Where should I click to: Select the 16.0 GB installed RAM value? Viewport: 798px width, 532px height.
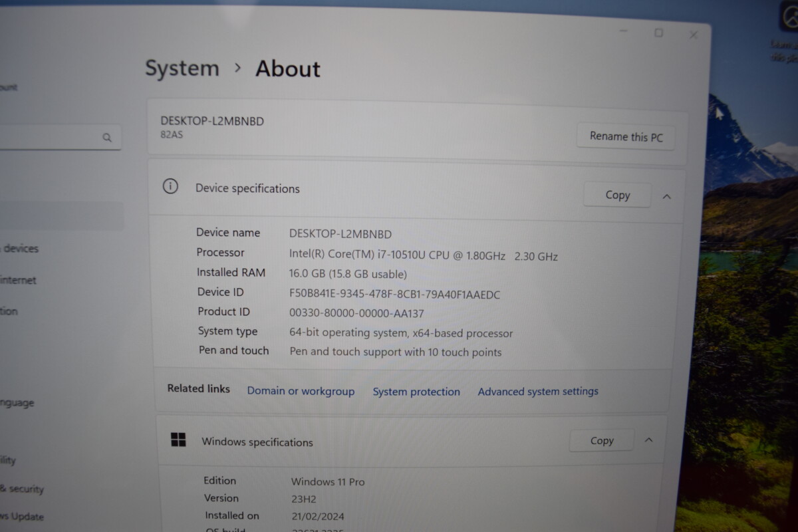[x=348, y=274]
